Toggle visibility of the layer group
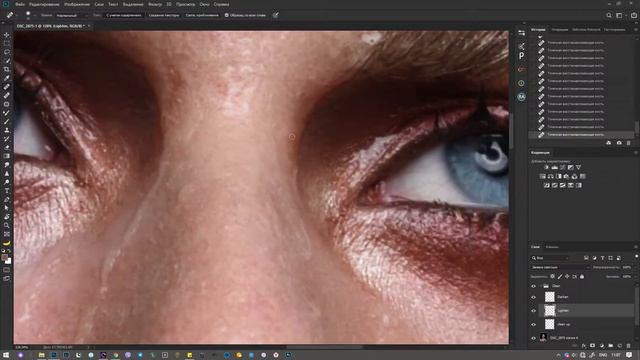The image size is (640, 360). pos(533,286)
